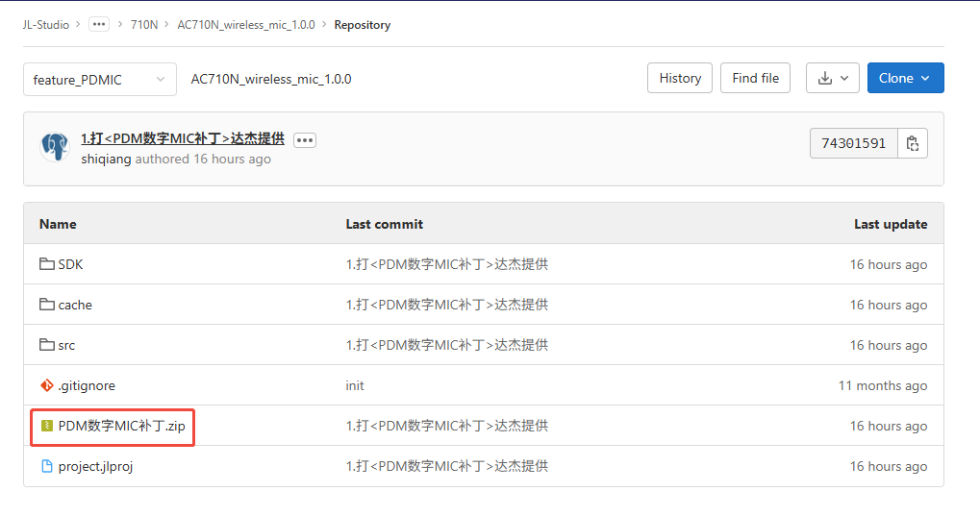The height and width of the screenshot is (516, 980).
Task: Open the SDK folder
Action: [x=70, y=264]
